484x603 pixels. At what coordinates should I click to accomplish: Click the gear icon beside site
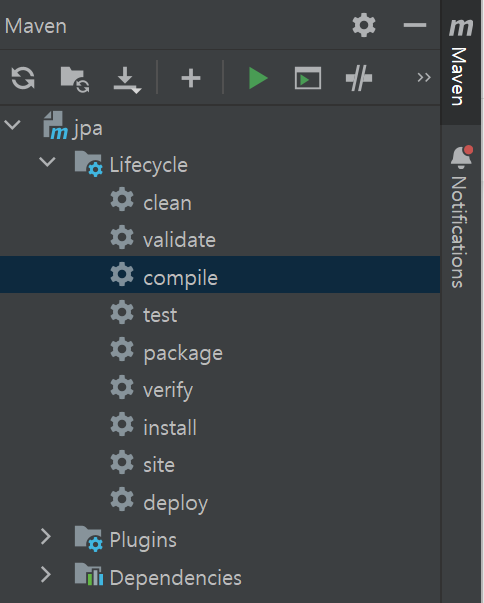pos(122,461)
